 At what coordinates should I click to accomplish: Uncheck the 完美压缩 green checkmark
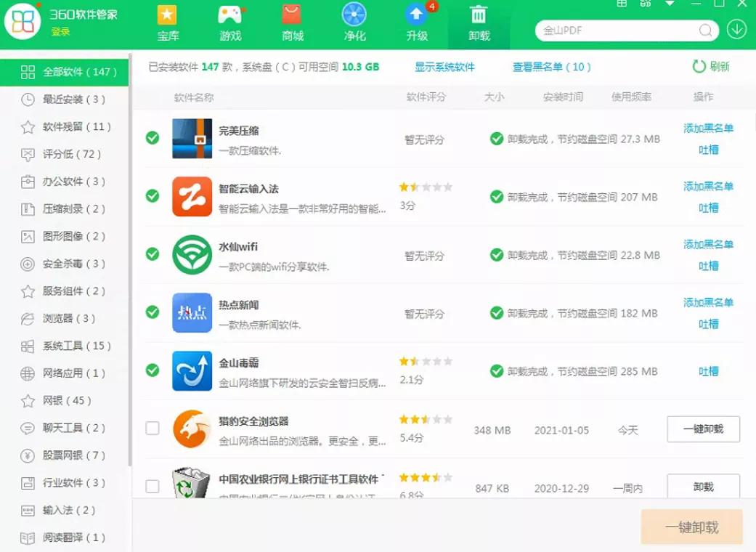153,137
